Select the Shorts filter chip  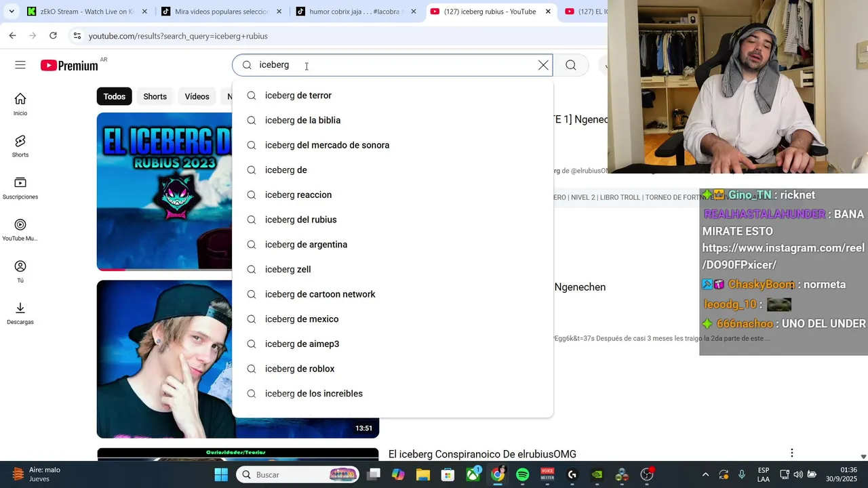155,96
